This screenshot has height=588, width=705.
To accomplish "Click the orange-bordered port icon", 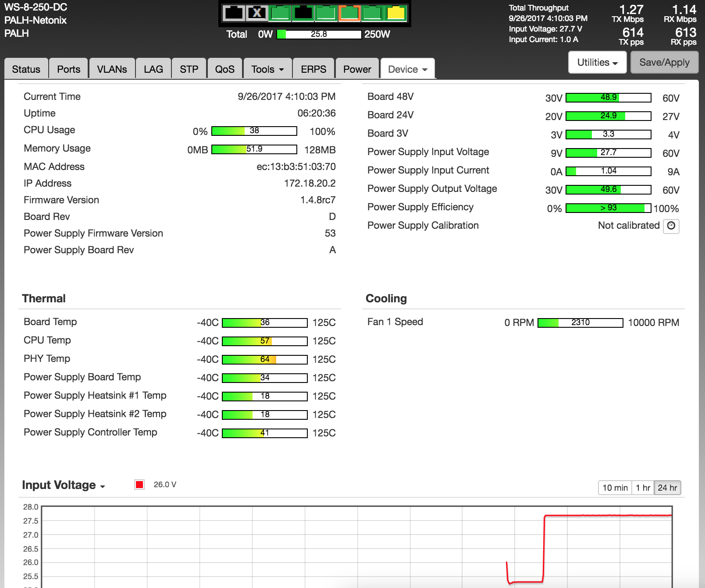I will pos(349,13).
